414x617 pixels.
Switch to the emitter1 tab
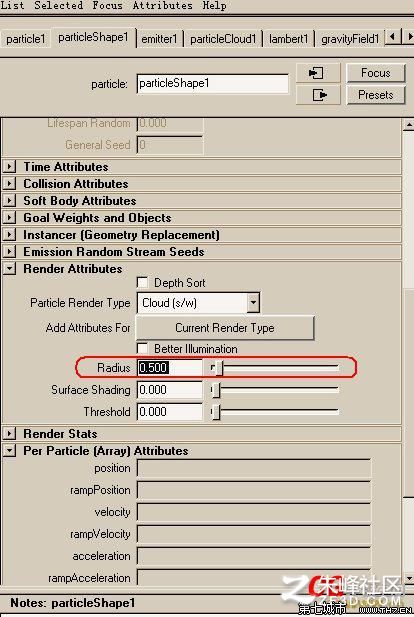coord(159,39)
